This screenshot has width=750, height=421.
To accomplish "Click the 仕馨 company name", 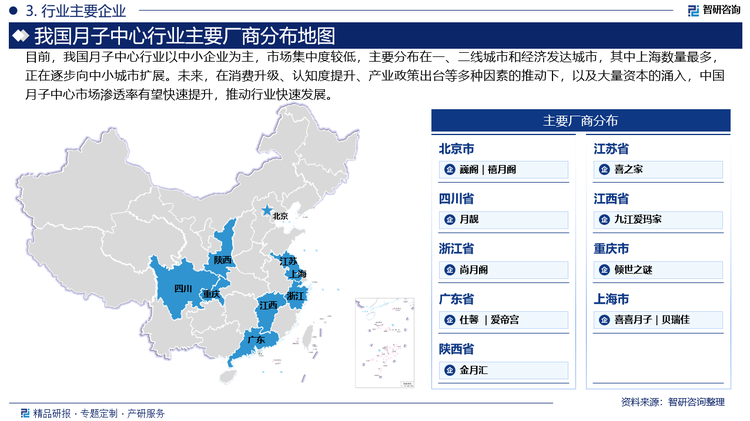I will [x=469, y=320].
